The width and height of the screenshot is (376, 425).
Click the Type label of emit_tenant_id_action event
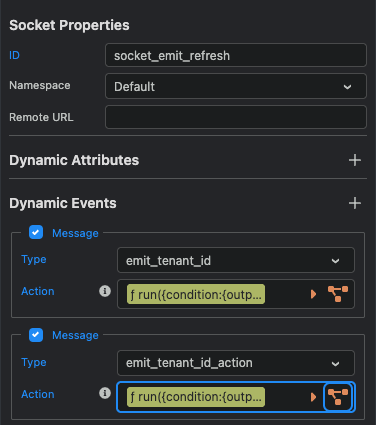click(34, 362)
